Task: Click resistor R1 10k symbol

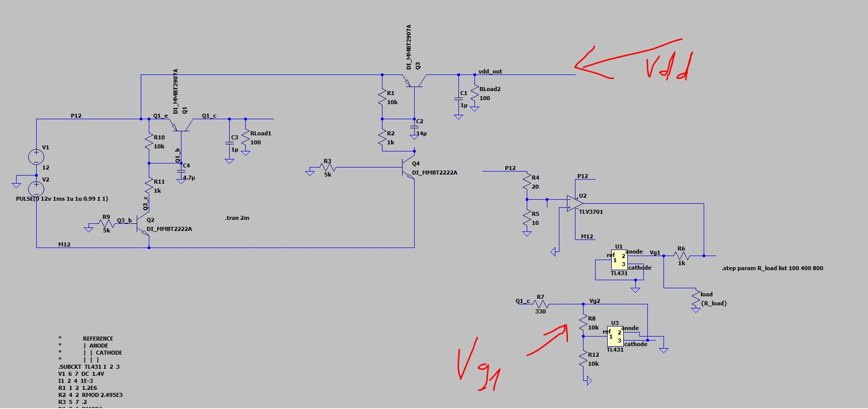Action: point(382,97)
